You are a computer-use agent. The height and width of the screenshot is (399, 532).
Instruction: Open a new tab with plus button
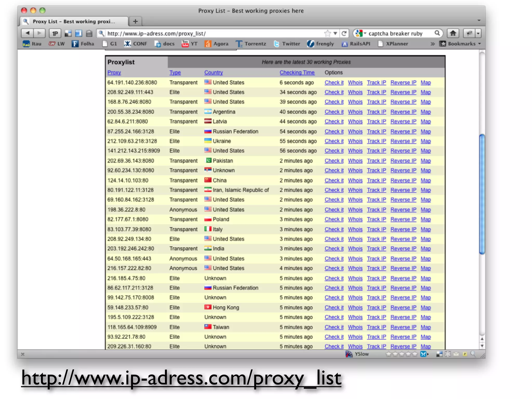135,21
